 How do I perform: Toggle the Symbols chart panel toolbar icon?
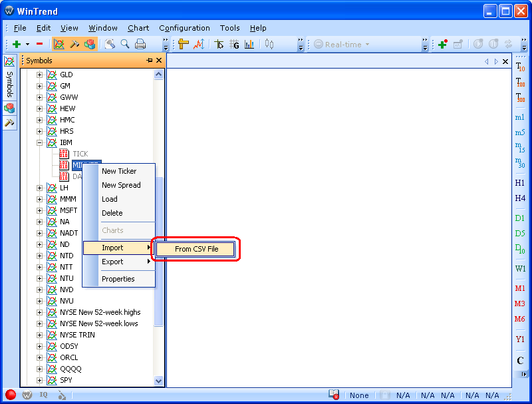59,44
